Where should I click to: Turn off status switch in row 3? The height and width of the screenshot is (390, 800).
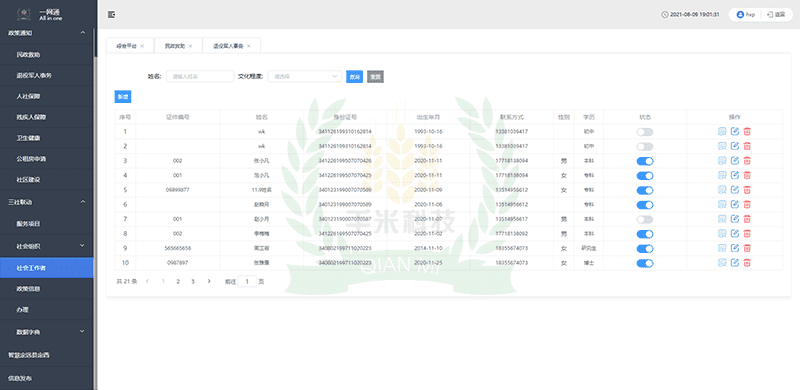point(645,161)
